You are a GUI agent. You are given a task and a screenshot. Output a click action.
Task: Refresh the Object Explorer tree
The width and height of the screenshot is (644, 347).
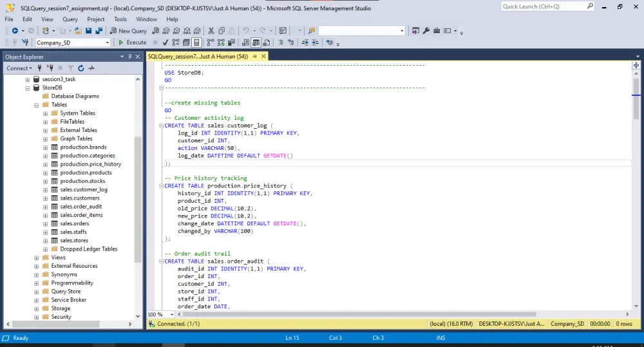pos(81,68)
